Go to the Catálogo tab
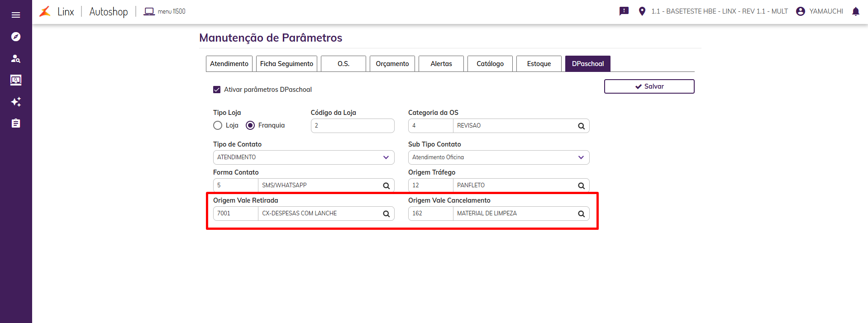The height and width of the screenshot is (323, 868). point(490,64)
